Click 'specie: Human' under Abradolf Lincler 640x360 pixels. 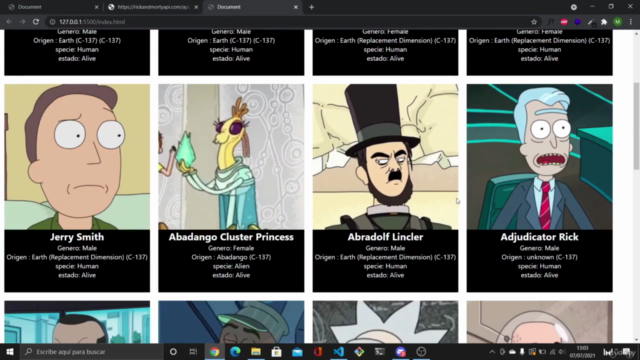(x=385, y=266)
